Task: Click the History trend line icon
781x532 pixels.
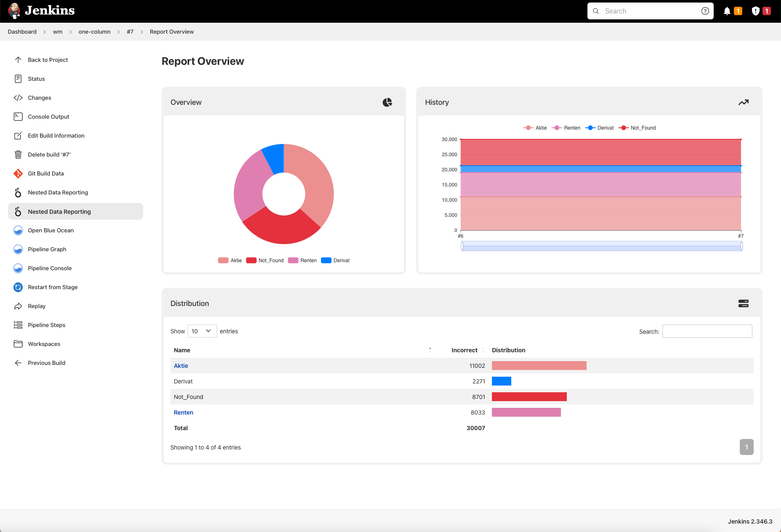Action: (x=743, y=102)
